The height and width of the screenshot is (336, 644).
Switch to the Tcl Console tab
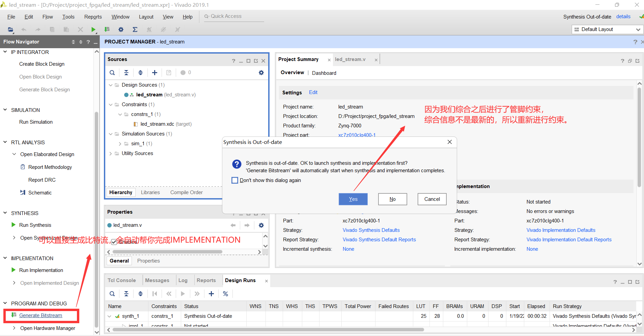tap(122, 280)
